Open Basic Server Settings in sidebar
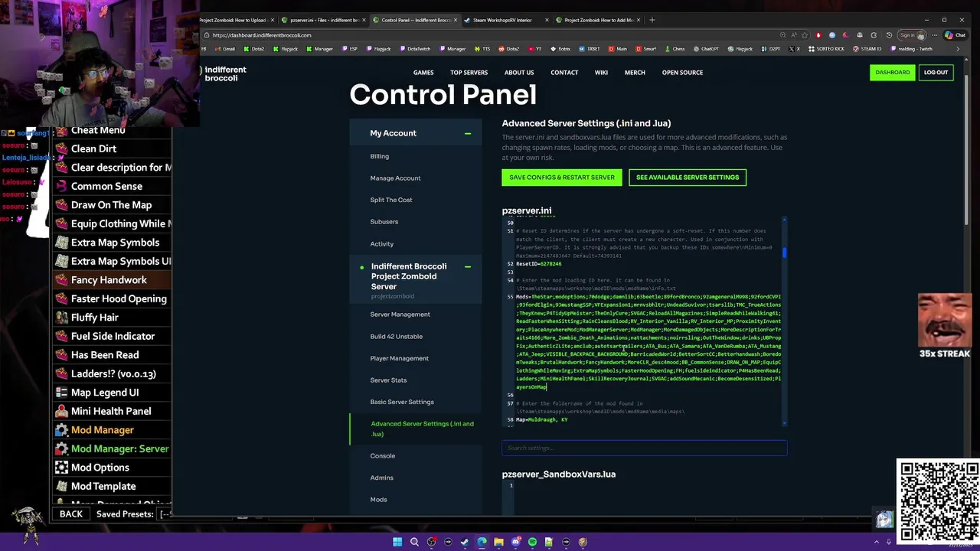The width and height of the screenshot is (980, 551). [402, 402]
